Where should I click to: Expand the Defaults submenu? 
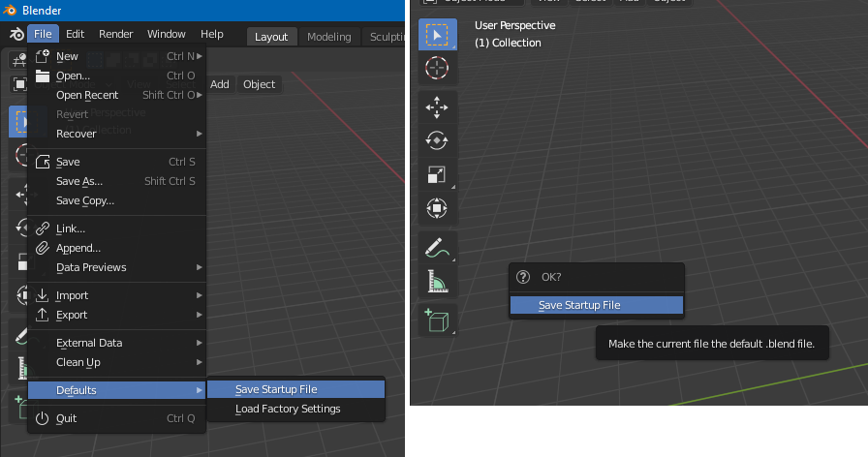click(117, 390)
